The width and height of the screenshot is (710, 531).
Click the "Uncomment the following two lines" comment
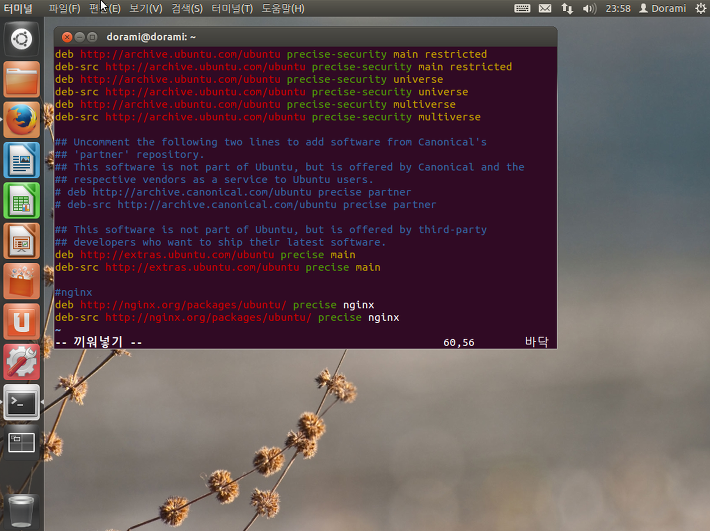[271, 142]
